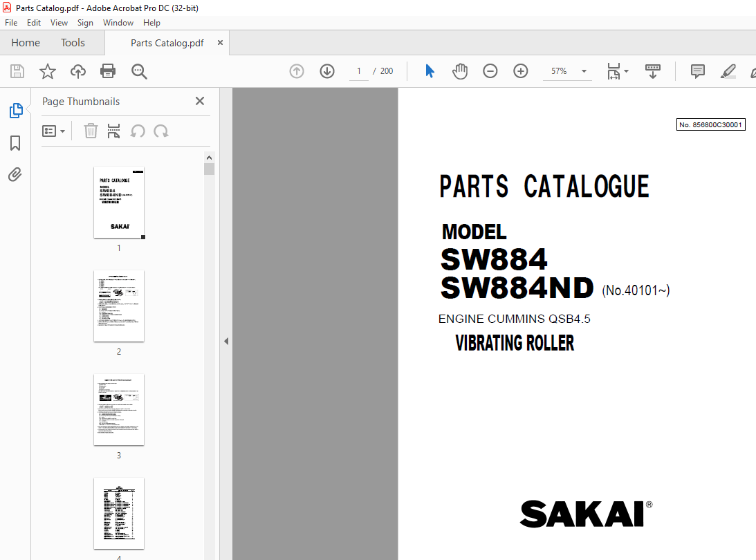
Task: Open the File menu
Action: pos(11,23)
